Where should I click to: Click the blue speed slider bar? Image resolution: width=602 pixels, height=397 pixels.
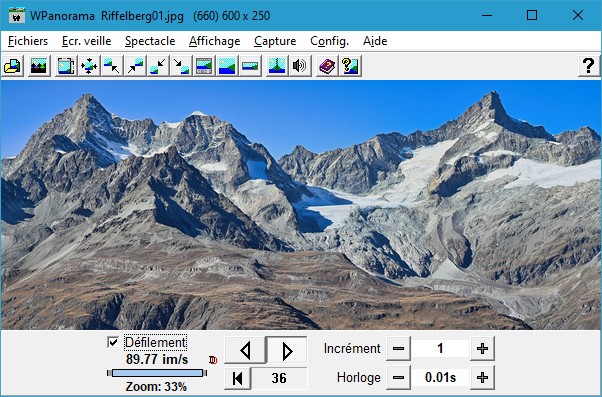pyautogui.click(x=157, y=373)
